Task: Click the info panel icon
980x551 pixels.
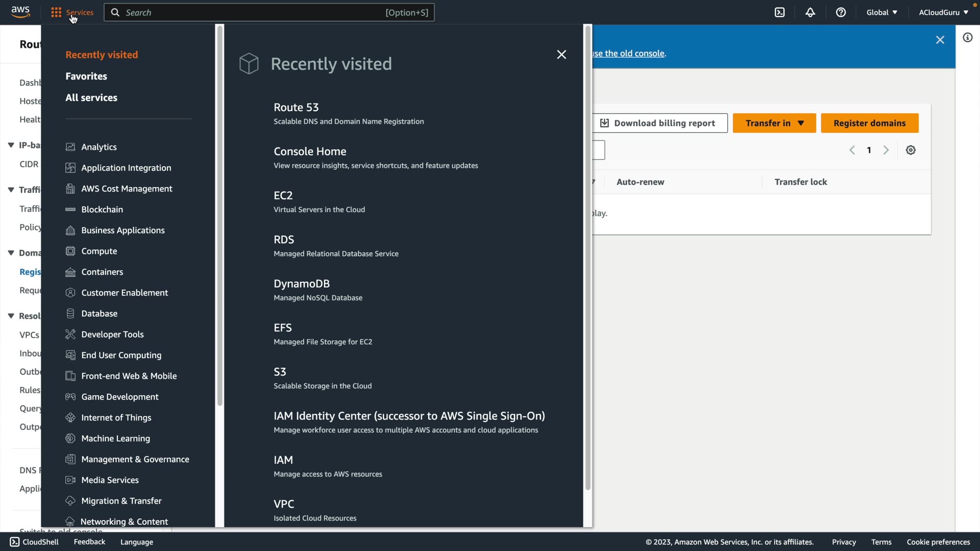Action: (967, 37)
